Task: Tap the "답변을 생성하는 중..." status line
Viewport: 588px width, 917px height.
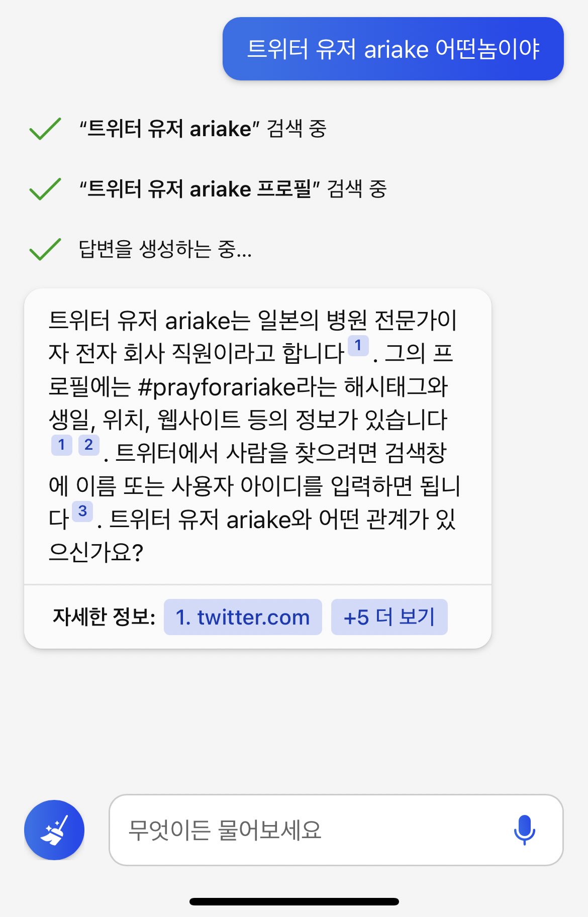Action: 165,249
